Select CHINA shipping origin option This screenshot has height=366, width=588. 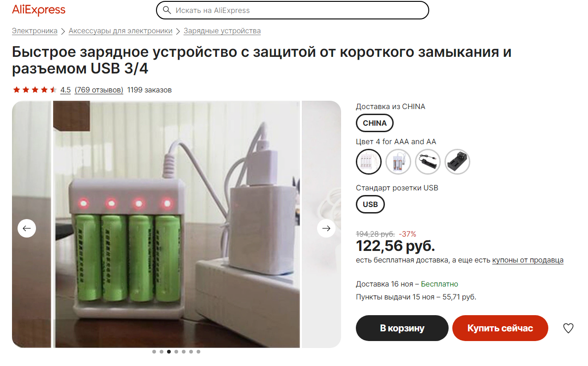click(375, 123)
